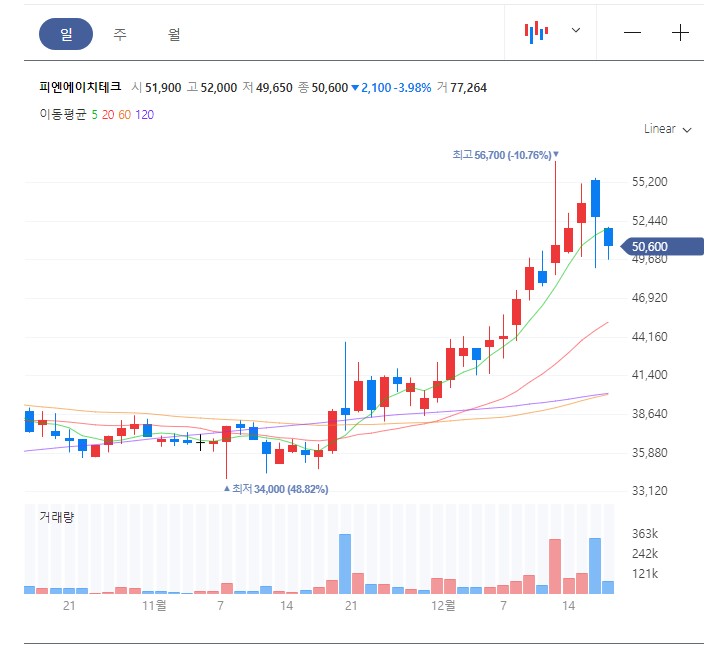Screen dimensions: 718x668
Task: Click the 11월 date axis label
Action: pos(154,606)
